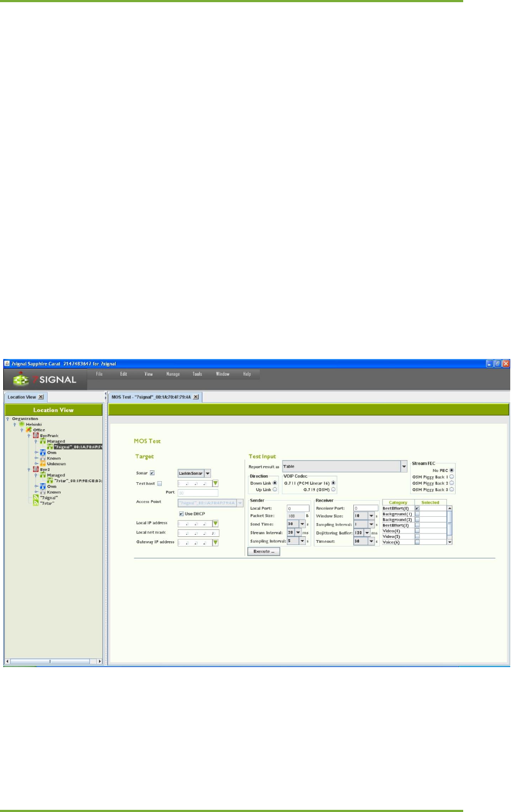Check the Video(4) category checkbox
The image size is (520, 812).
(417, 531)
